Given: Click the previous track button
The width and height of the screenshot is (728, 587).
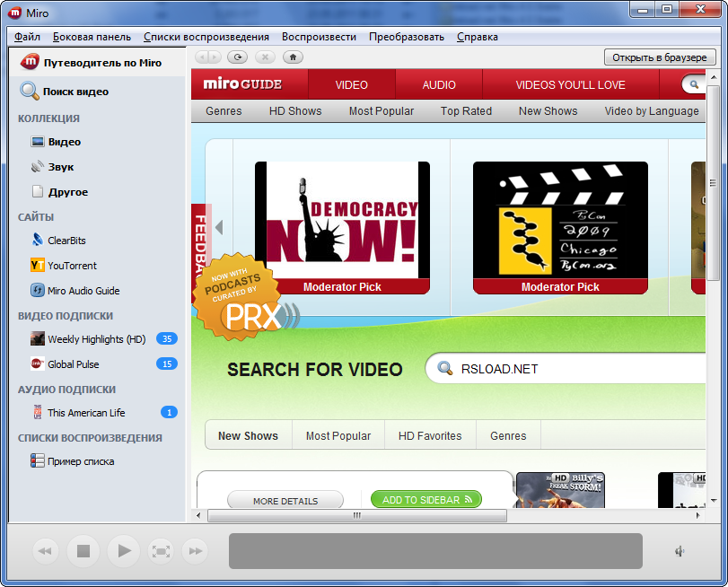Looking at the screenshot, I should click(45, 551).
